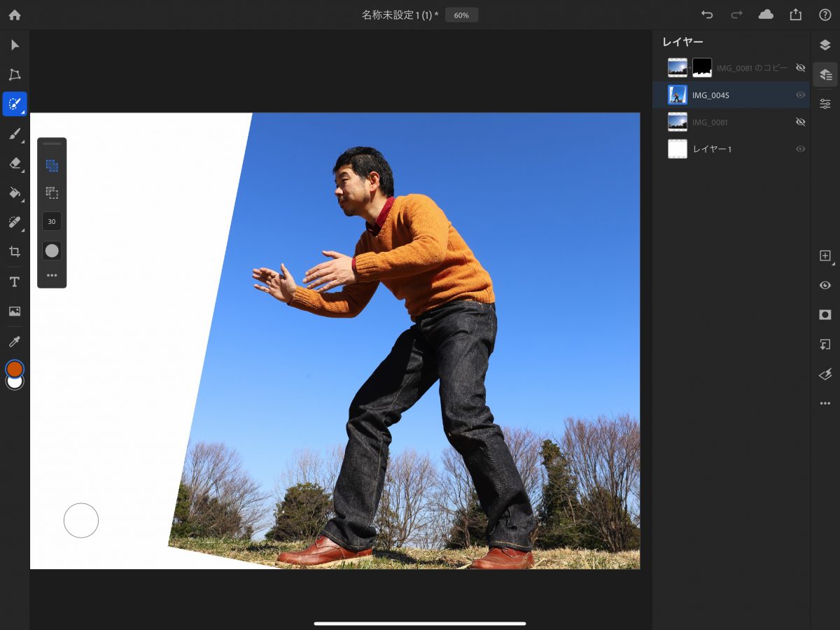The image size is (840, 630).
Task: Select the Type tool
Action: pyautogui.click(x=15, y=281)
